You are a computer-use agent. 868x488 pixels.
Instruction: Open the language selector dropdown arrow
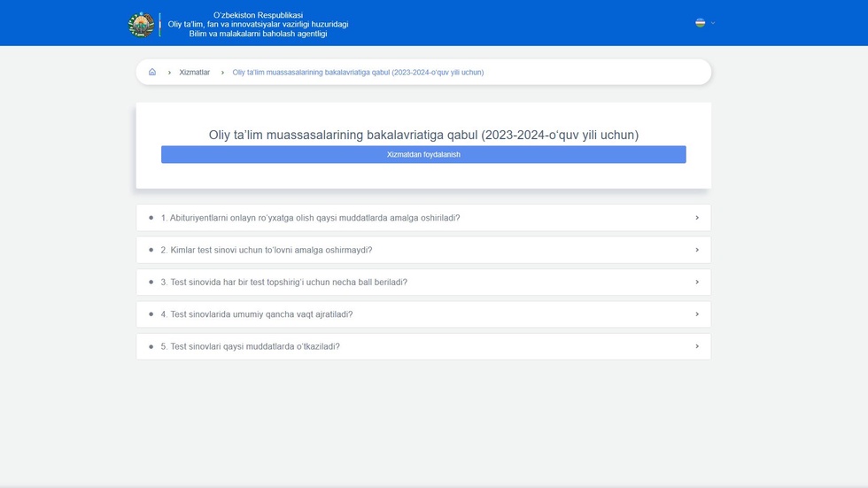click(x=712, y=23)
